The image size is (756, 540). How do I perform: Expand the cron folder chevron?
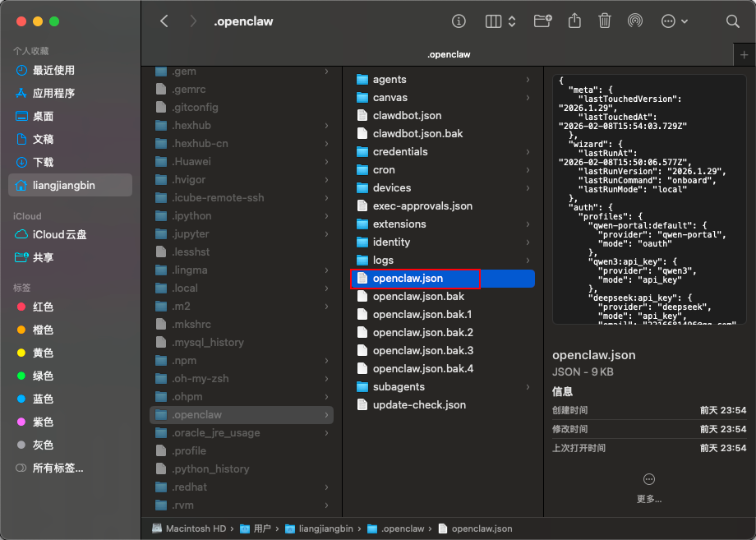[x=528, y=170]
